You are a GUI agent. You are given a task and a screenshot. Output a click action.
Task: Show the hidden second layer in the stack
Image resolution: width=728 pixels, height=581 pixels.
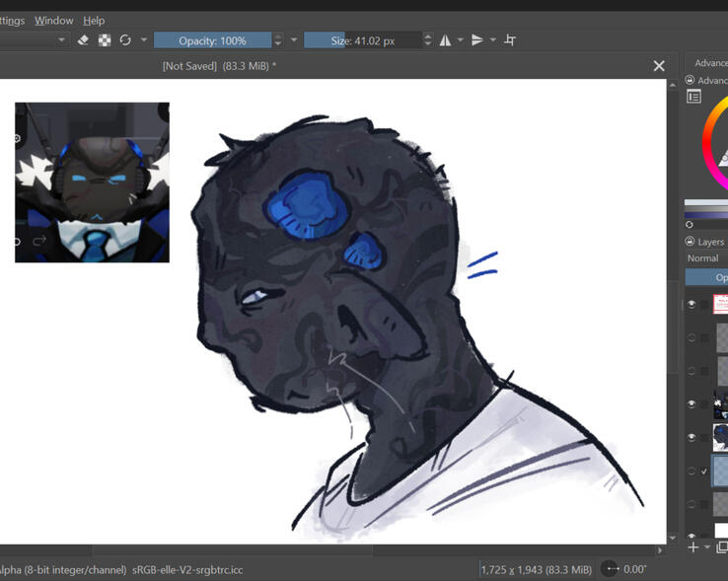point(692,337)
